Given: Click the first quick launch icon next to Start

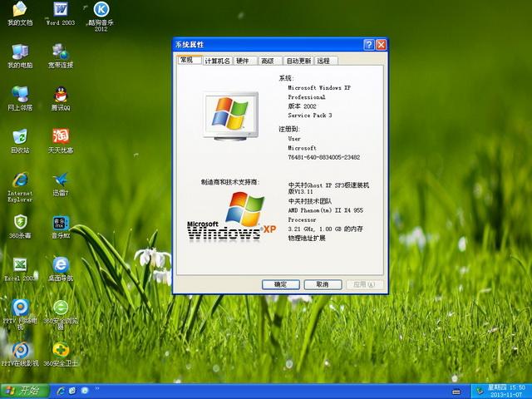Looking at the screenshot, I should click(61, 391).
